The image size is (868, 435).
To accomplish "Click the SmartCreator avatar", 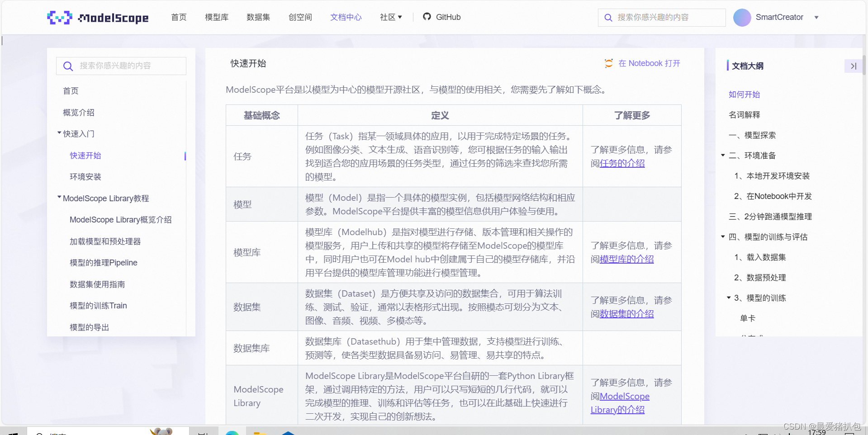I will point(742,17).
